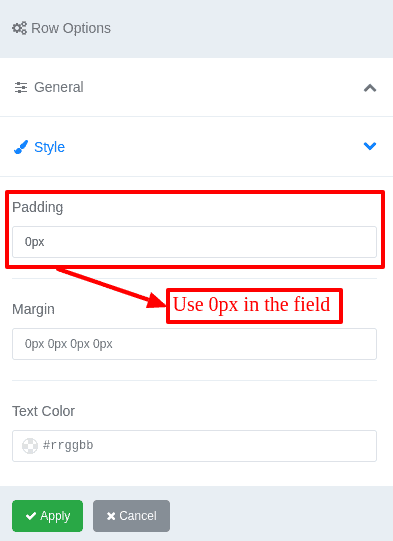Focus the Margin input field

(x=194, y=344)
